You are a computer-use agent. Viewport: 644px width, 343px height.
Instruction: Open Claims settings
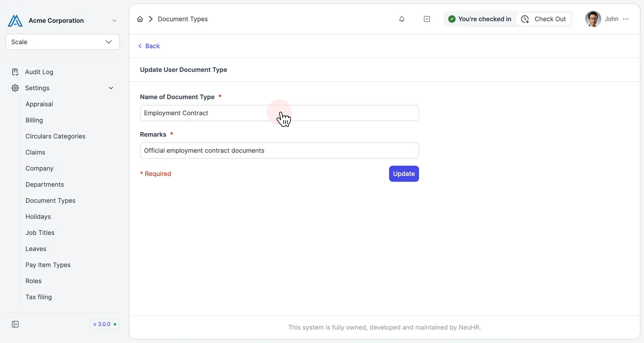pyautogui.click(x=35, y=152)
